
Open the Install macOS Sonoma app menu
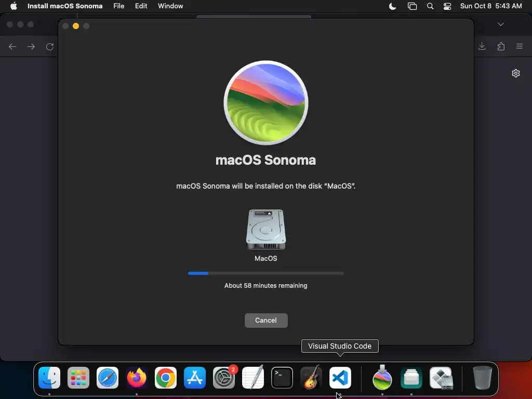point(65,6)
